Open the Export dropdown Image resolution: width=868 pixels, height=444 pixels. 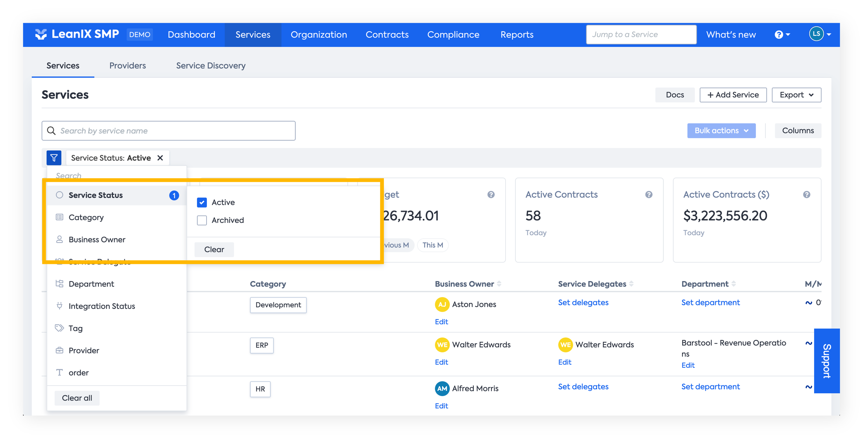point(796,95)
